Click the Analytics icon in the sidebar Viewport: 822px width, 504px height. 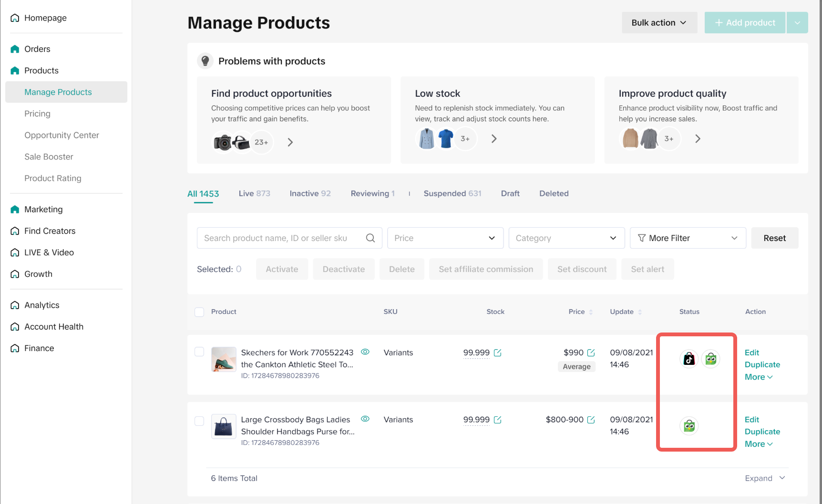15,305
